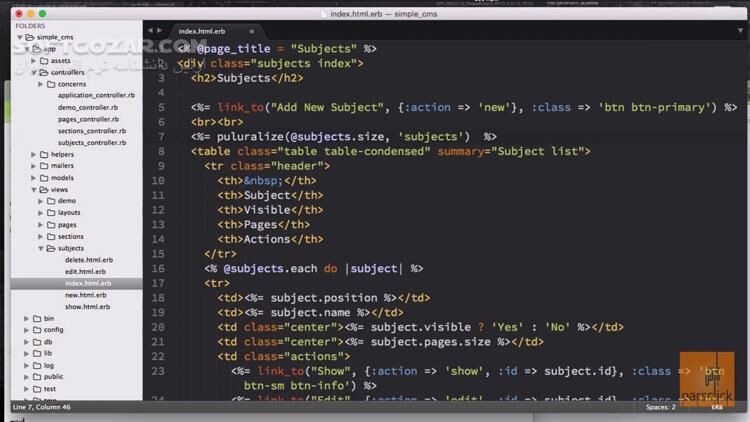750x422 pixels.
Task: Open edit.html.erb in subjects
Action: [85, 272]
